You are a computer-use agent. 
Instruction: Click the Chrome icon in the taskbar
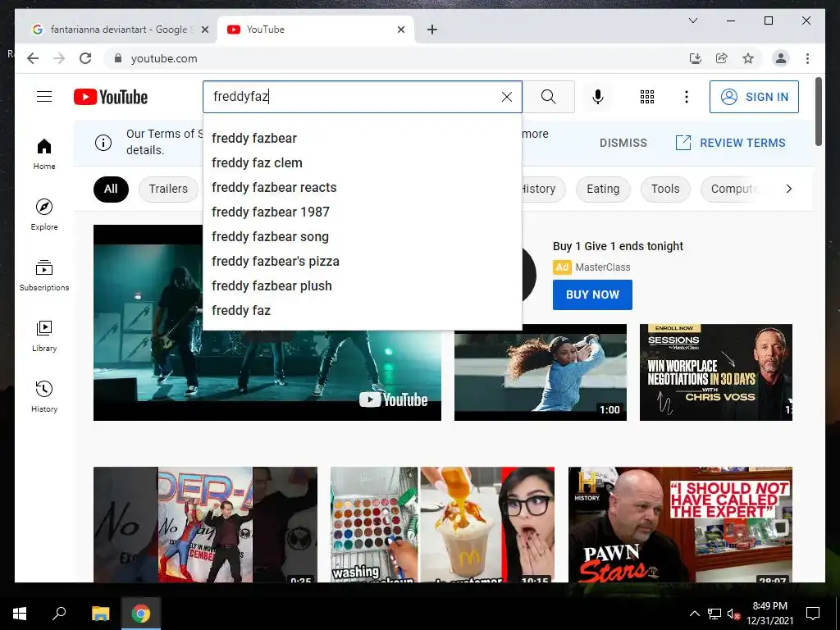[x=141, y=614]
